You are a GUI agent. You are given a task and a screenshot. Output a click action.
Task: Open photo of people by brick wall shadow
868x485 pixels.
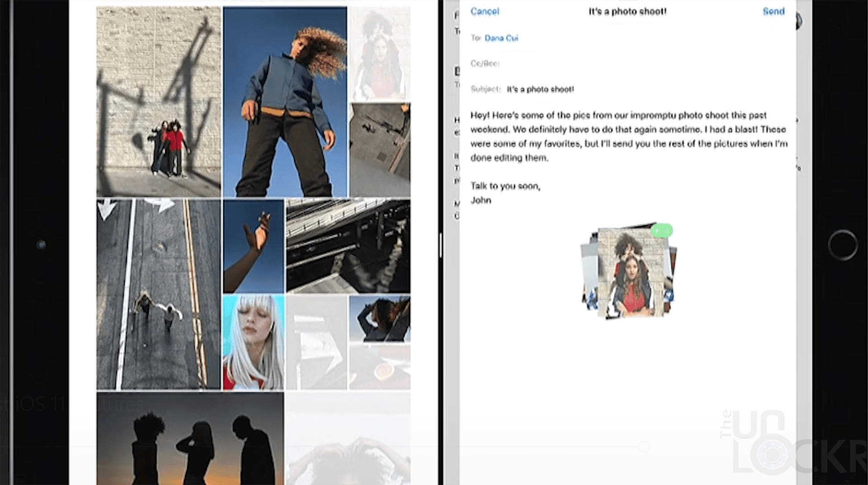coord(158,102)
